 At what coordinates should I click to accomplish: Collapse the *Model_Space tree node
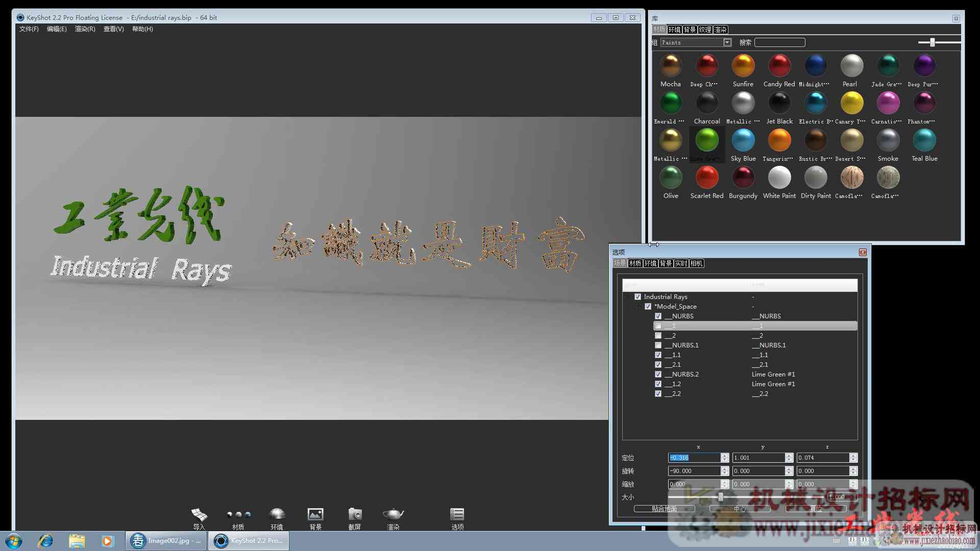[639, 307]
